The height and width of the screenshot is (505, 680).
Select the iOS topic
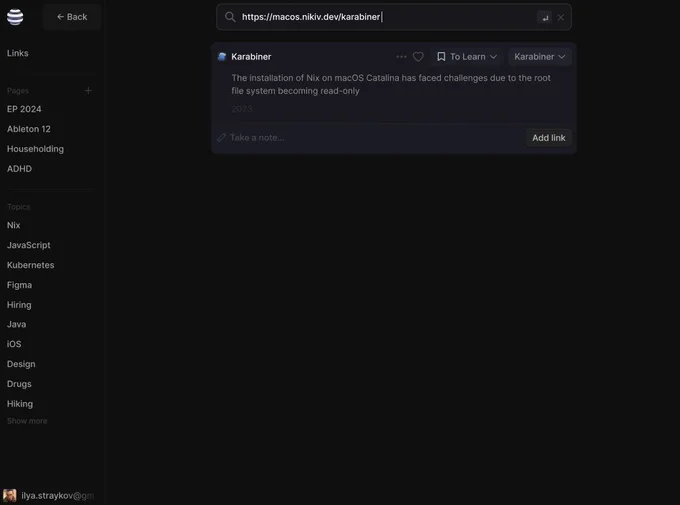click(14, 344)
